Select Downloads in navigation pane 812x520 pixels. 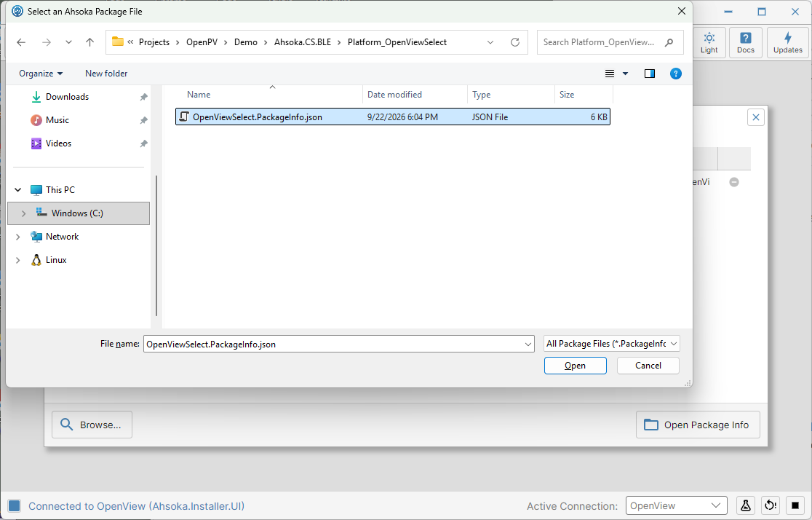point(68,97)
